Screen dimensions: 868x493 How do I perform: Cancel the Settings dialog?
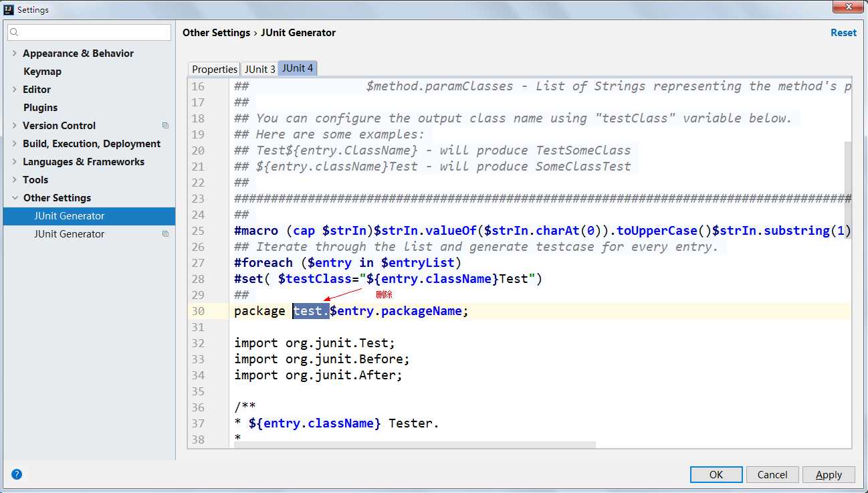point(772,474)
